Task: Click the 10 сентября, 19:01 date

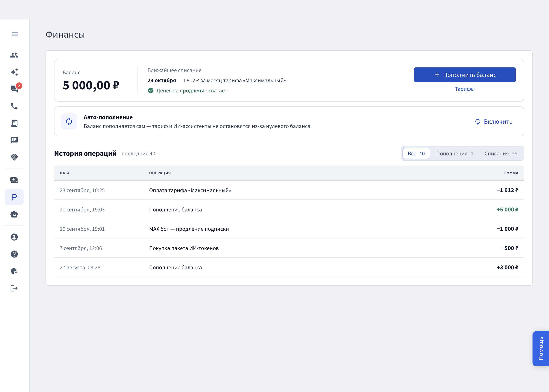Action: [82, 229]
